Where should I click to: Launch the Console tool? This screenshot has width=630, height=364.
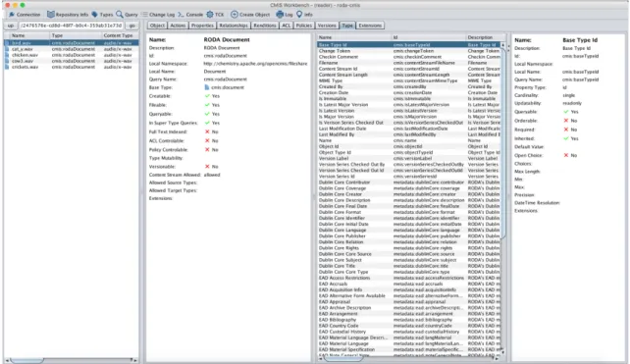click(181, 15)
